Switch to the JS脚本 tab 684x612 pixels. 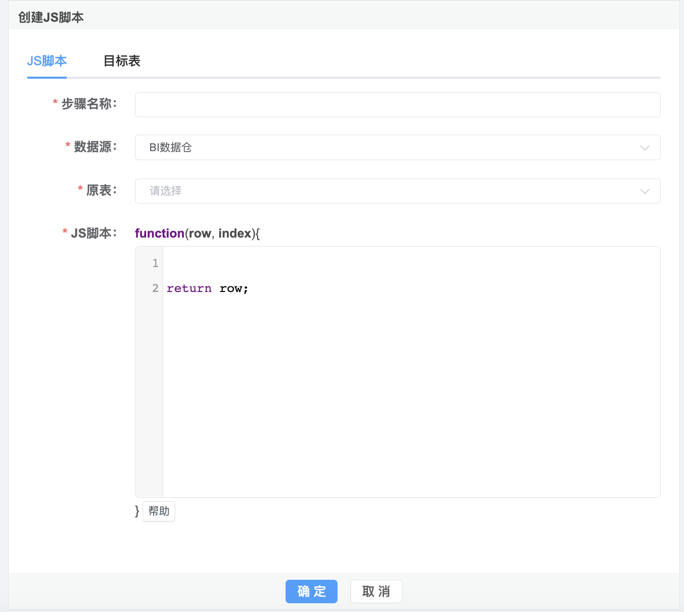(47, 61)
